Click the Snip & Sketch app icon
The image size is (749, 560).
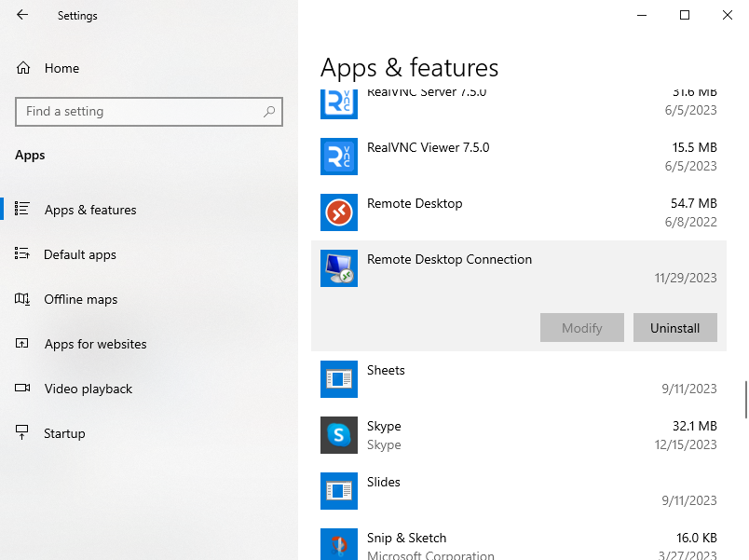pyautogui.click(x=338, y=545)
